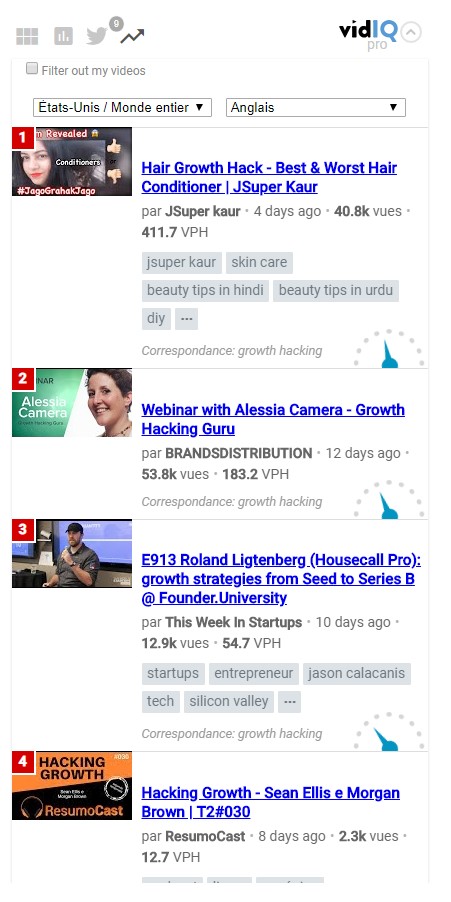The image size is (451, 902).
Task: Collapse panel with the chevron beside vidIQ
Action: pos(411,32)
